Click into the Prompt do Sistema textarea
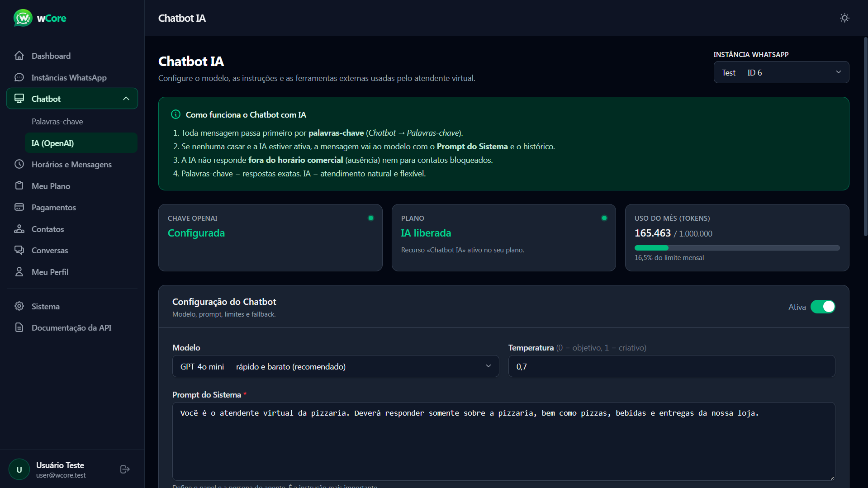 (503, 441)
